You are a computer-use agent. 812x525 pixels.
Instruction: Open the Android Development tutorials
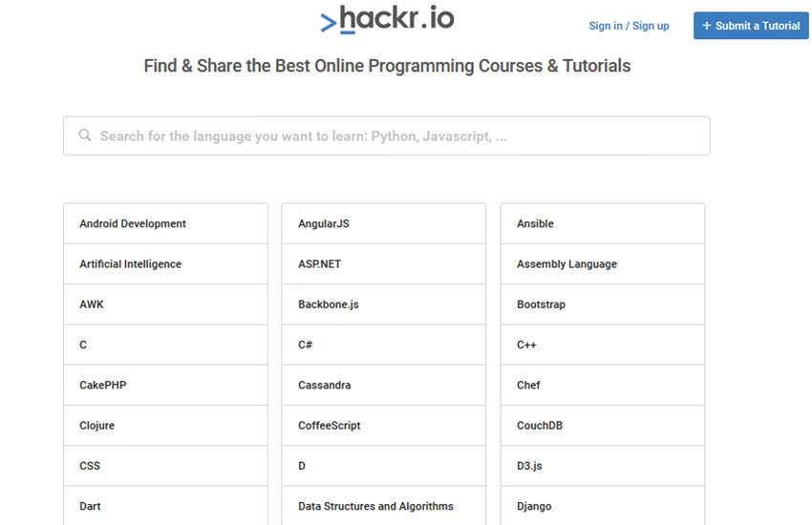click(133, 223)
